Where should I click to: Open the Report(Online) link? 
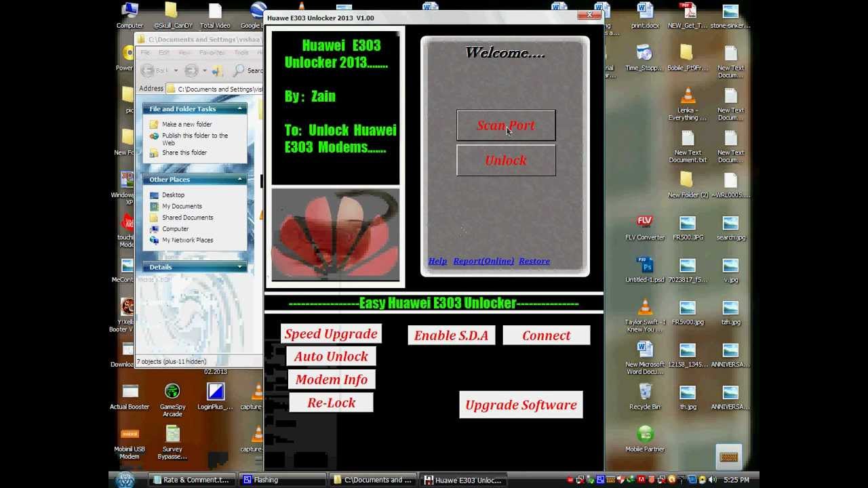coord(484,261)
